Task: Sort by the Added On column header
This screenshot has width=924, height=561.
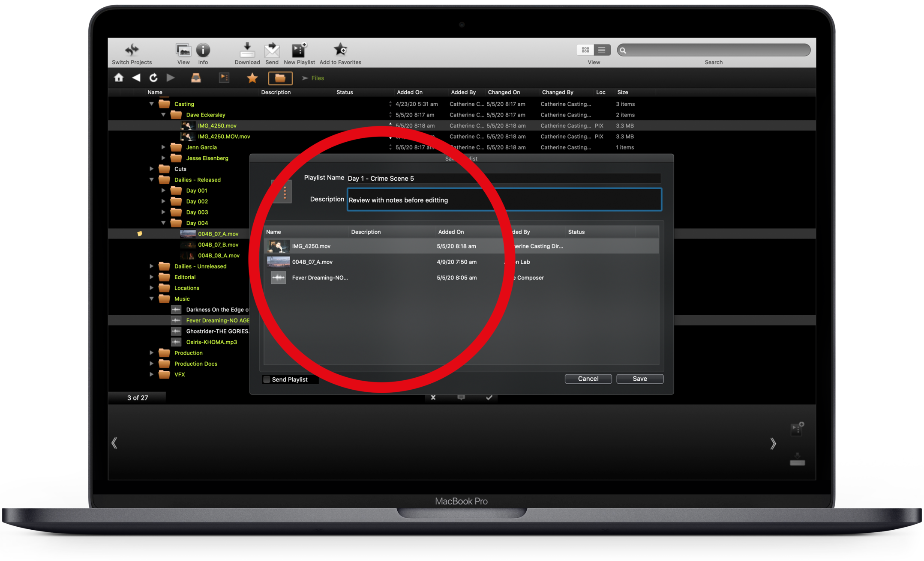Action: point(409,92)
